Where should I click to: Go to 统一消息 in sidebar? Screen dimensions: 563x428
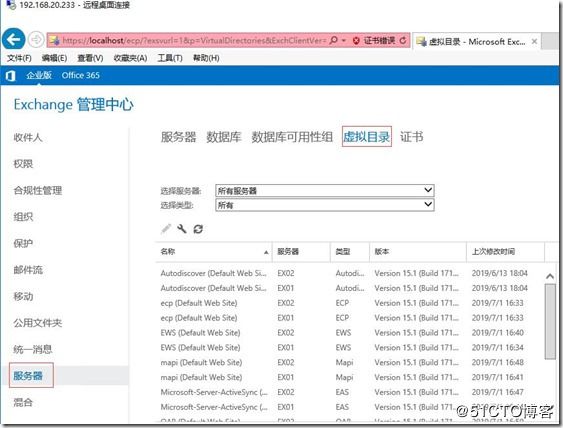(x=33, y=349)
